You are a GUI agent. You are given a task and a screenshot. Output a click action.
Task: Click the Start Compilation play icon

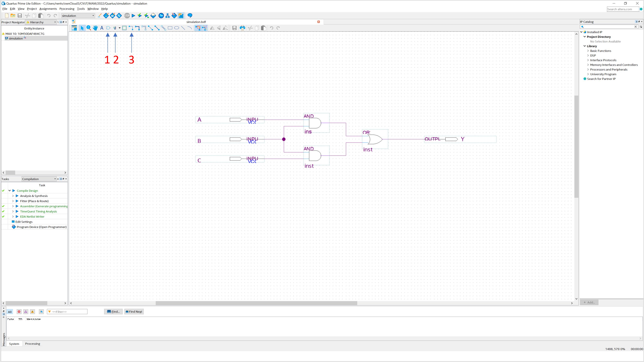(134, 16)
